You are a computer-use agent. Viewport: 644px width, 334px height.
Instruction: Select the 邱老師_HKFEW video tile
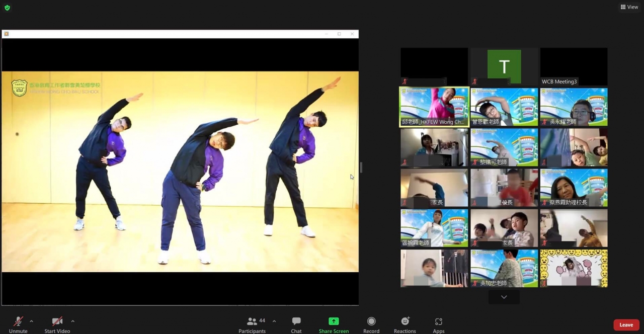(434, 107)
